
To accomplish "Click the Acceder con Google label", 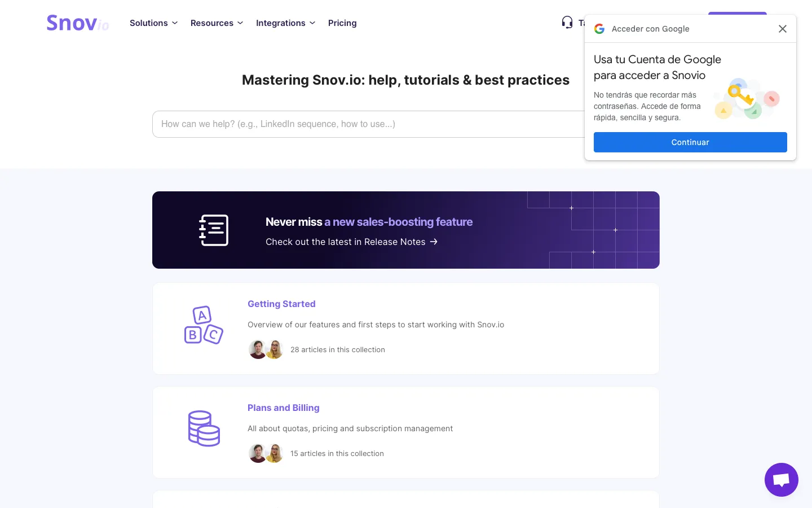I will (x=651, y=29).
